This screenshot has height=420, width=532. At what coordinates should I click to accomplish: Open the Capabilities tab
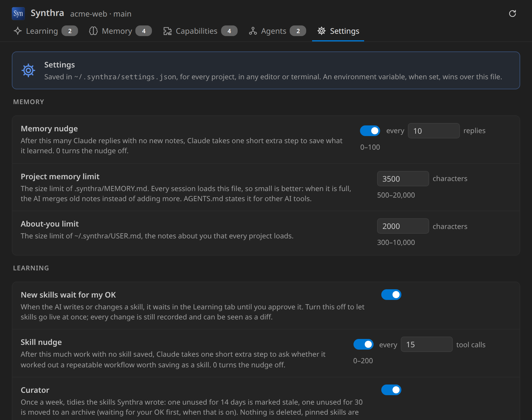(x=200, y=31)
